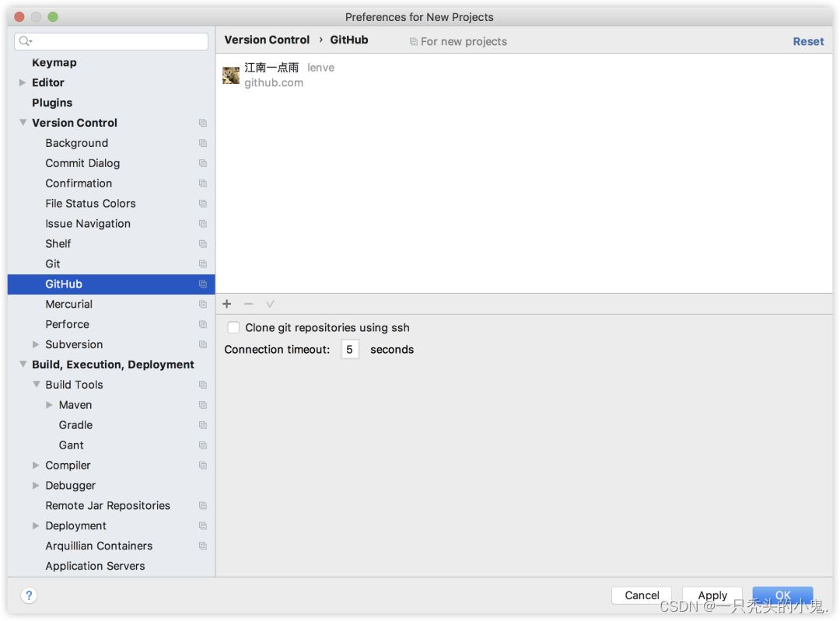Select the github.com account row

coord(524,75)
